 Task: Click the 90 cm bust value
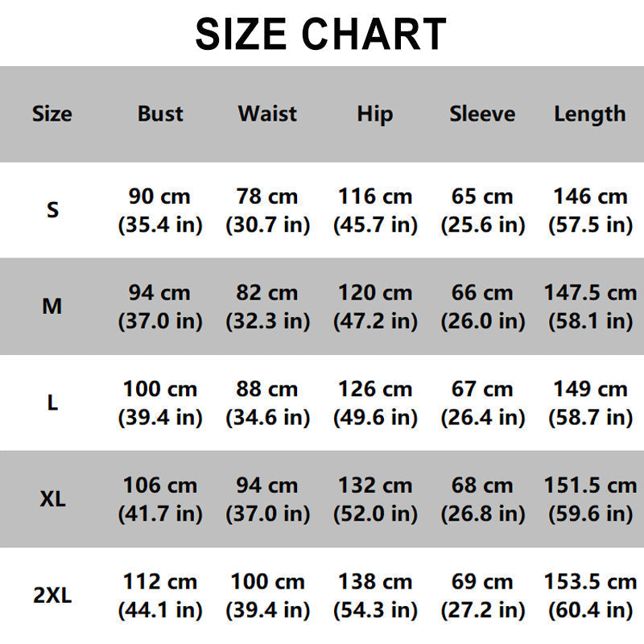160,196
